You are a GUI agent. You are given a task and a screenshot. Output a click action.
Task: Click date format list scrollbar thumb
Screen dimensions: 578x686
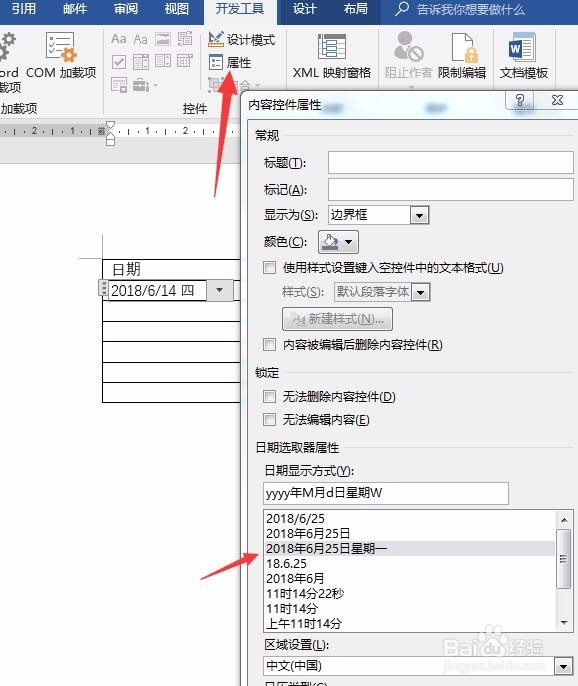[564, 559]
